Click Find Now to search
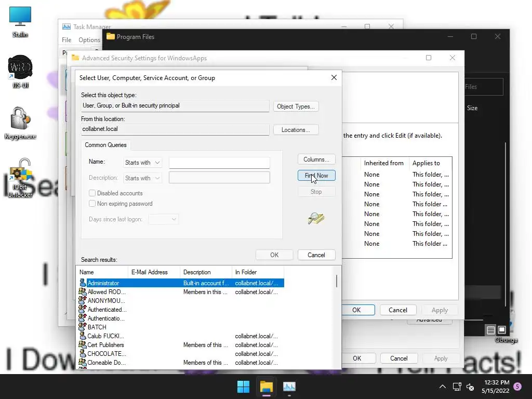This screenshot has height=399, width=532. coord(316,176)
